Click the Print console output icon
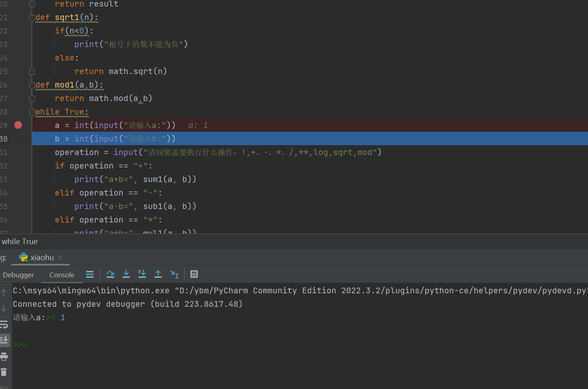Viewport: 588px width, 389px height. (x=4, y=356)
